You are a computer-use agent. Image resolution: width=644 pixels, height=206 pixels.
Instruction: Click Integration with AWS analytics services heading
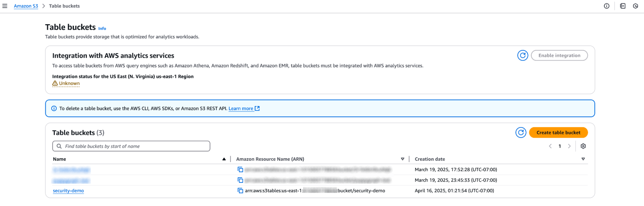(113, 55)
